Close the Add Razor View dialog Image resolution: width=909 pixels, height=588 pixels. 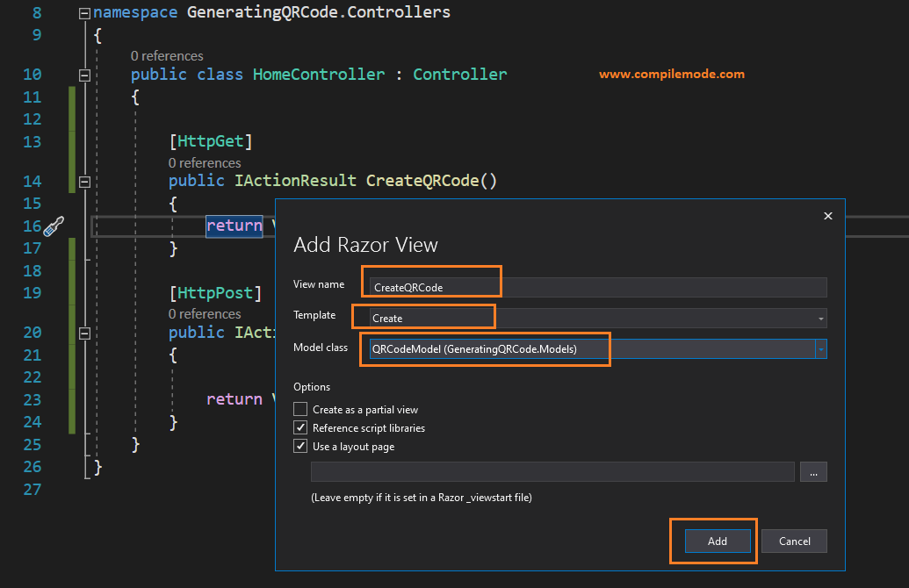826,215
